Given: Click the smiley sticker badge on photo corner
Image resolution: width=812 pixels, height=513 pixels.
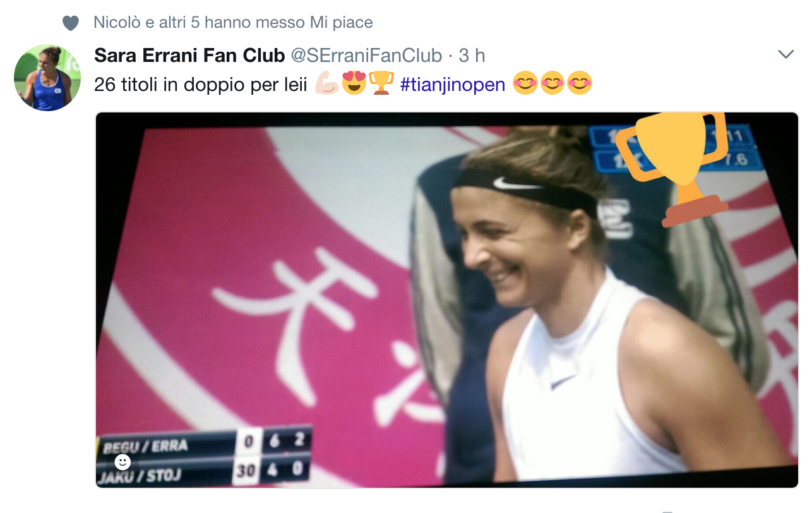Looking at the screenshot, I should click(122, 462).
